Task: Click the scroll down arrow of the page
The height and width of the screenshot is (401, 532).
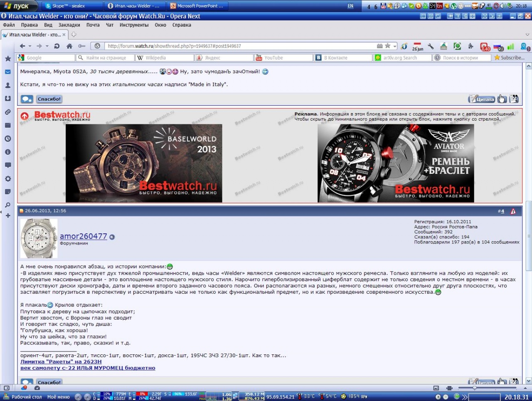Action: tap(529, 381)
